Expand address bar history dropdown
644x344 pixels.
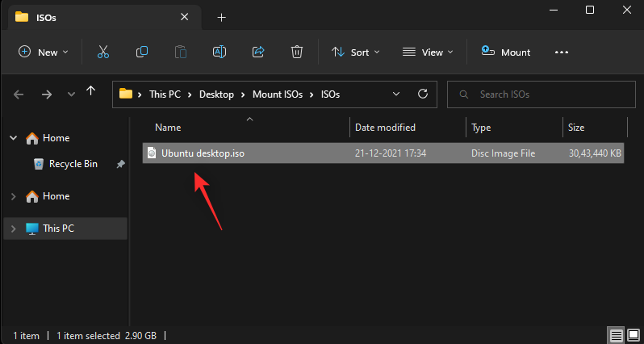pos(396,94)
